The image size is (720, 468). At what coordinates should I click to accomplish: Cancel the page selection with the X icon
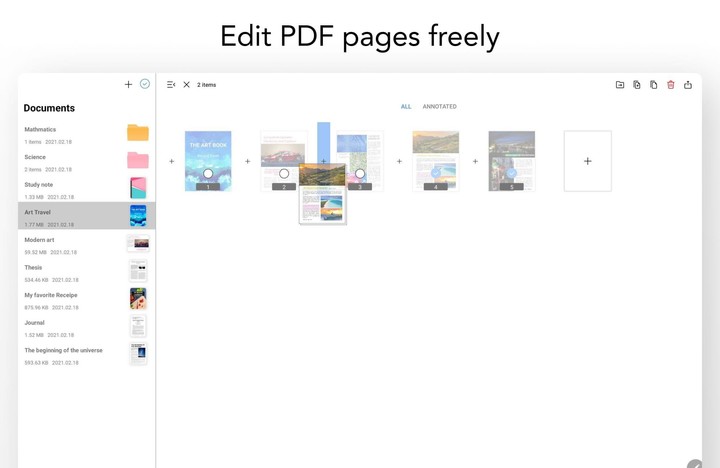click(x=186, y=85)
